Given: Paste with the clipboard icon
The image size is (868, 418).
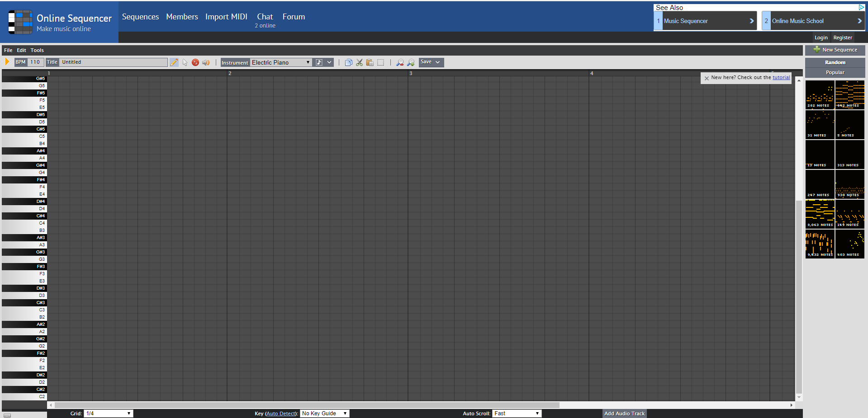Looking at the screenshot, I should coord(370,62).
